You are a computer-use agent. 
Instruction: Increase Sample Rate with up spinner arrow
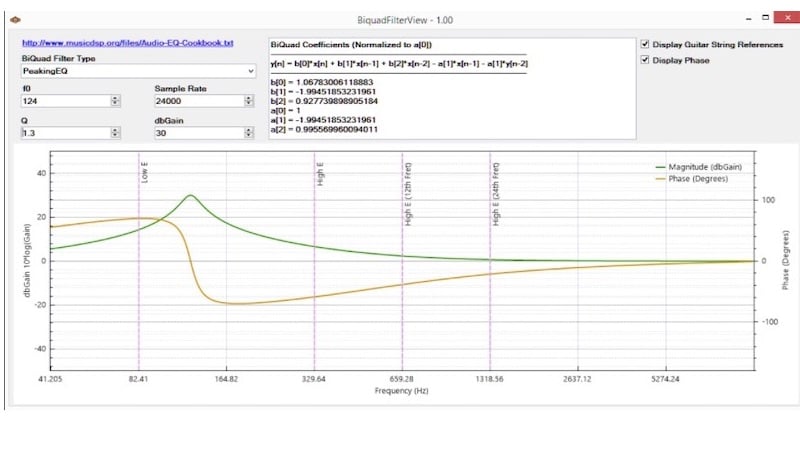click(x=249, y=98)
